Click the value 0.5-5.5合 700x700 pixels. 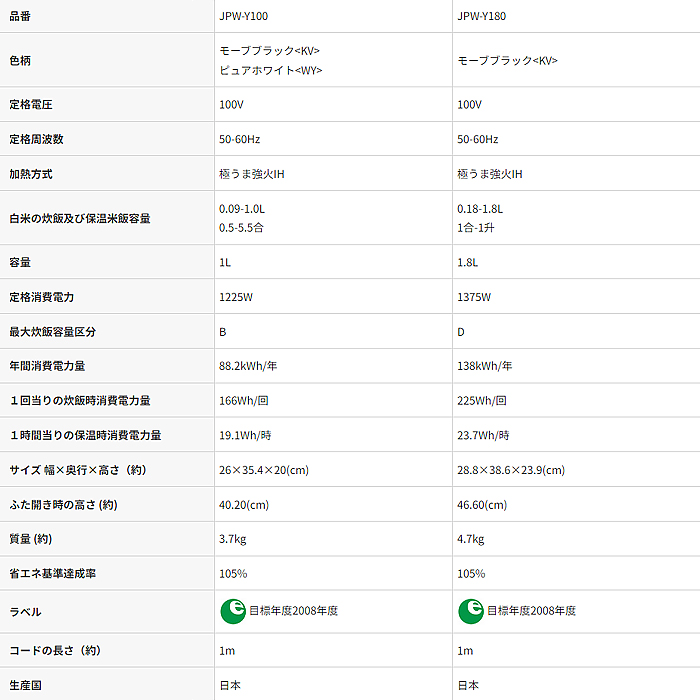[x=241, y=228]
